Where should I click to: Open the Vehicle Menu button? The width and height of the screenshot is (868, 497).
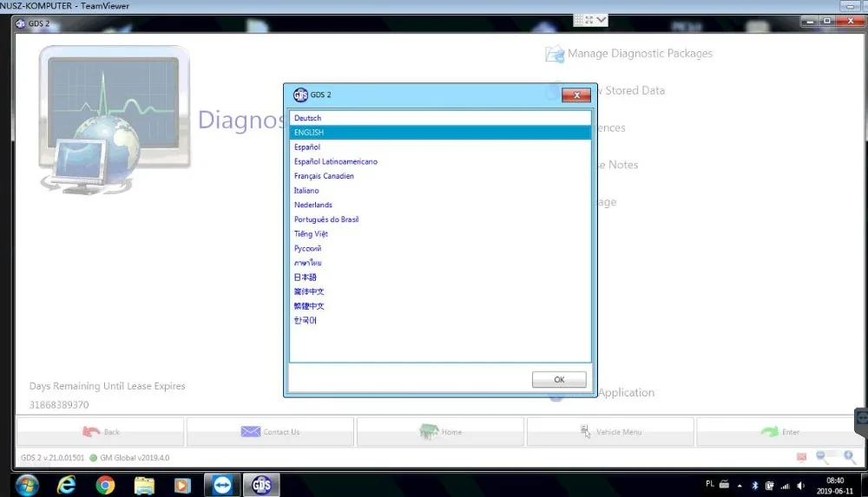click(x=610, y=432)
